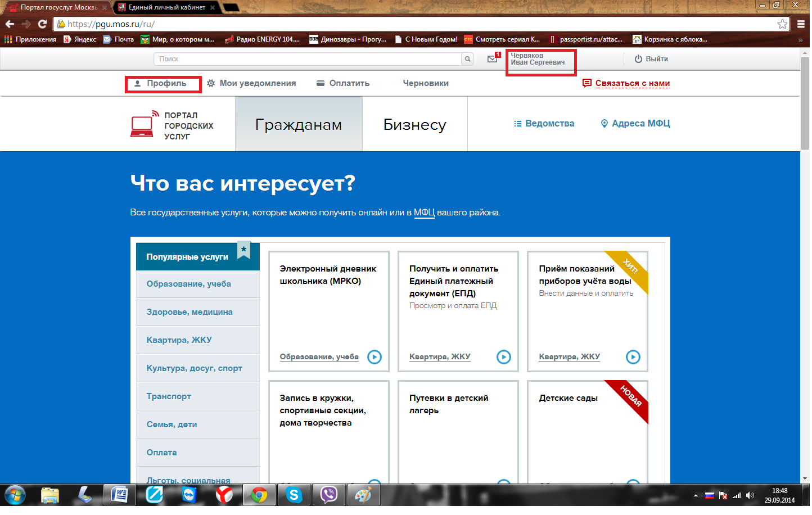Select the Бизнесу tab
Viewport: 812px width, 515px height.
(x=415, y=124)
